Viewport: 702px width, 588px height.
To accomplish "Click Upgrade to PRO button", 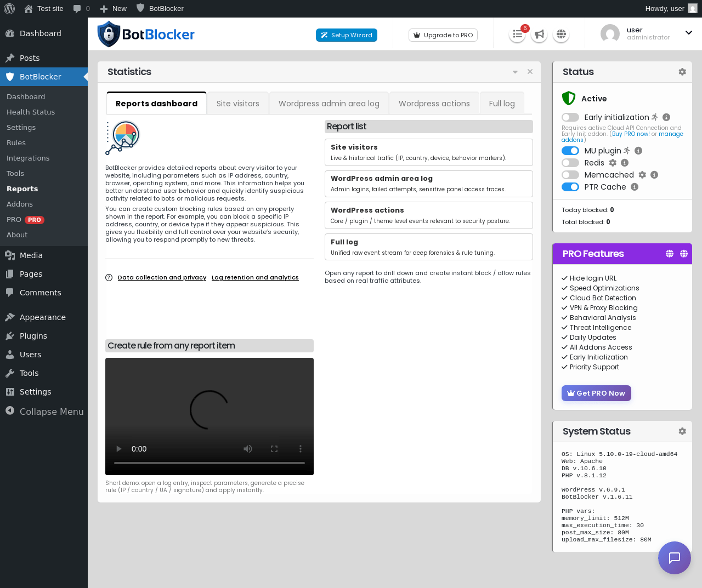I will tap(443, 35).
